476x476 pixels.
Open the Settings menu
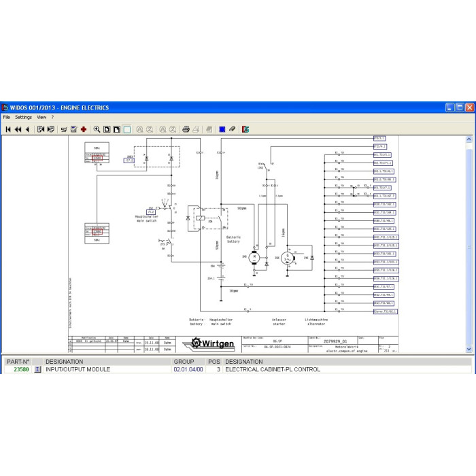click(23, 117)
